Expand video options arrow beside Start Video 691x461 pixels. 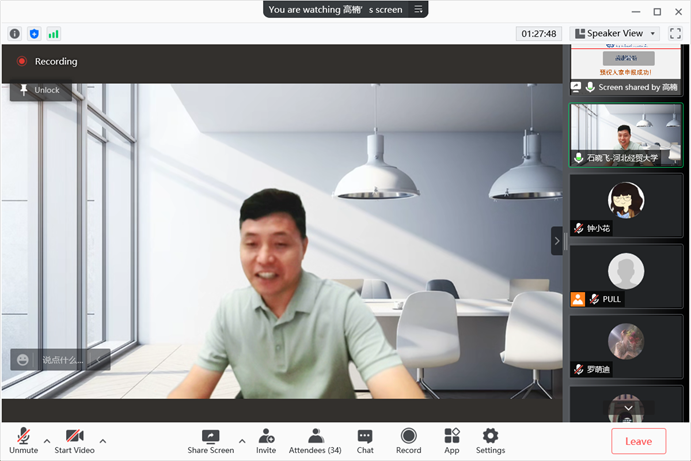click(102, 440)
